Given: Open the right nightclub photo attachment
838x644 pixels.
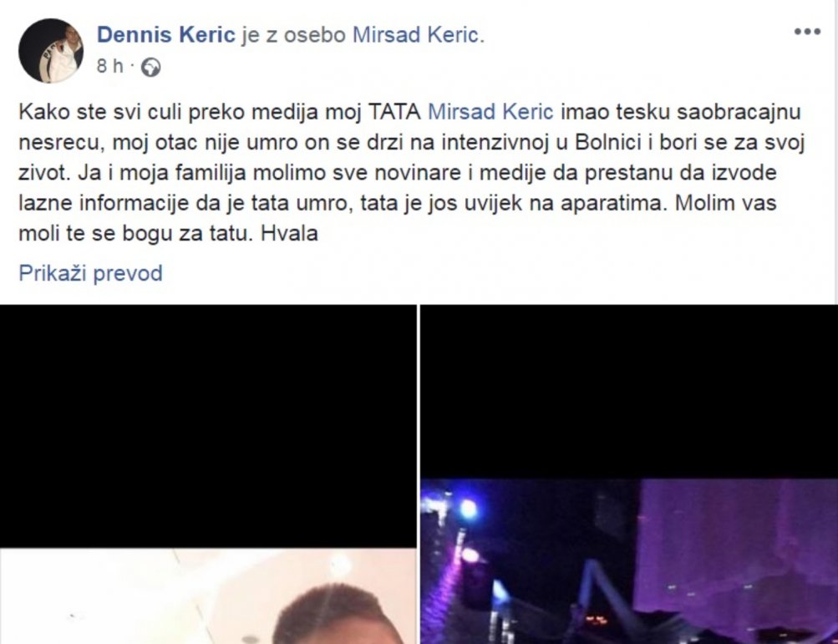Looking at the screenshot, I should 629,474.
